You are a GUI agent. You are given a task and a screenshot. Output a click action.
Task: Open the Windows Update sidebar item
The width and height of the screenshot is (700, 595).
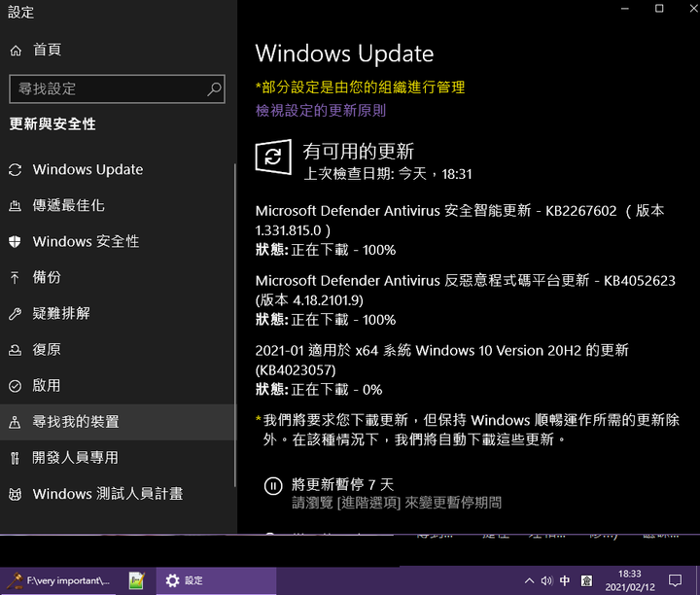[x=87, y=169]
